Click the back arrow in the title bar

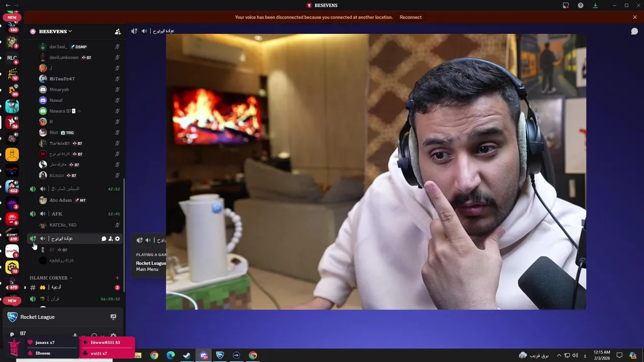pos(8,6)
